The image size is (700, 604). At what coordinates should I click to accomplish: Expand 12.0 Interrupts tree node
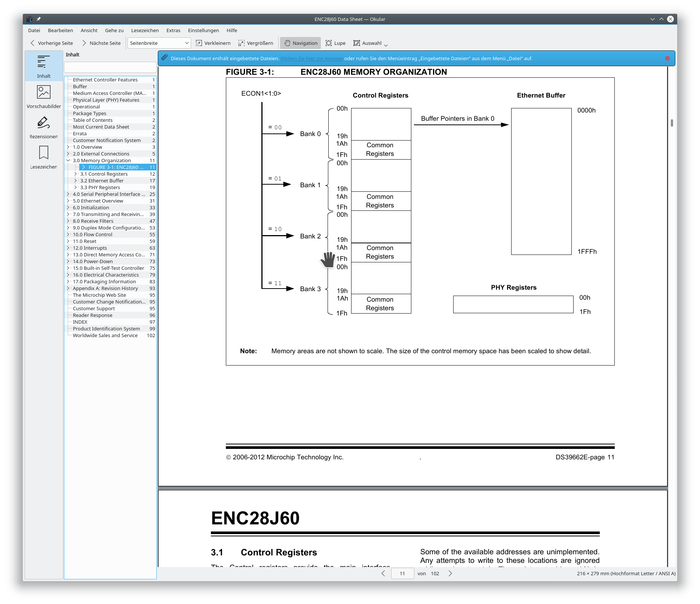click(68, 248)
